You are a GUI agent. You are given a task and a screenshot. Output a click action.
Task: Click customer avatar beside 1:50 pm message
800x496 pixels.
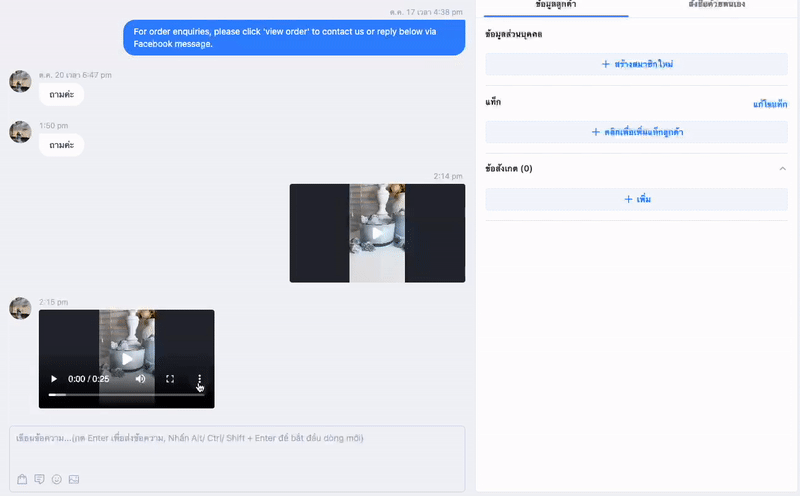pyautogui.click(x=20, y=132)
